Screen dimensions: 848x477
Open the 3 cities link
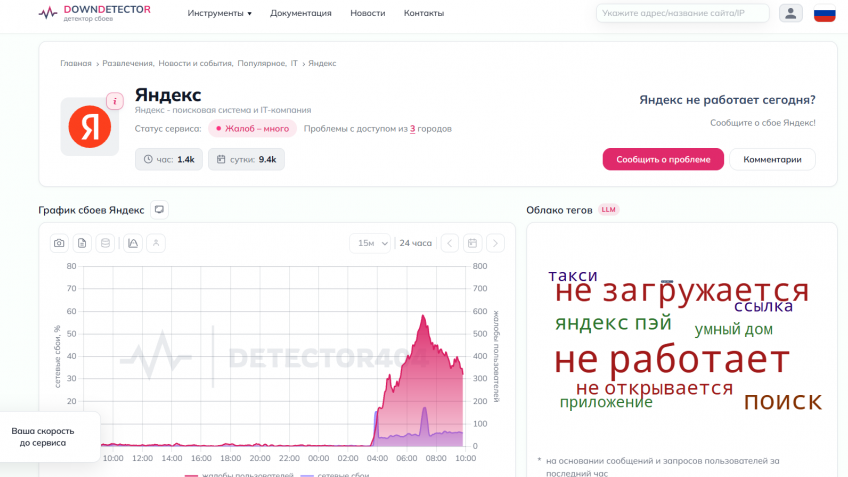[x=412, y=129]
